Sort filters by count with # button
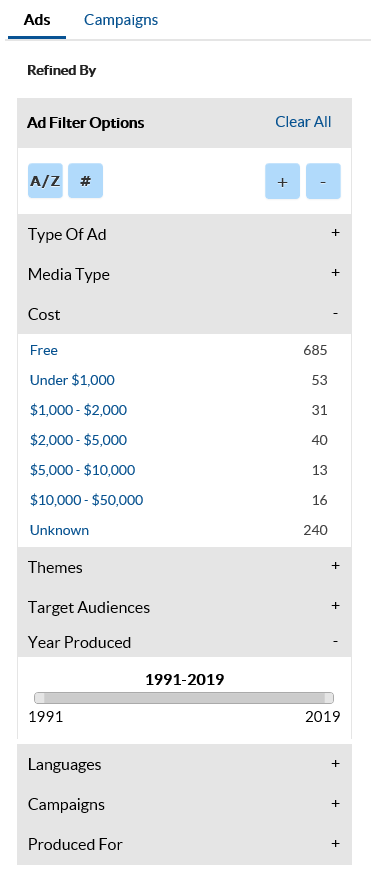Viewport: 371px width, 888px height. pos(86,181)
